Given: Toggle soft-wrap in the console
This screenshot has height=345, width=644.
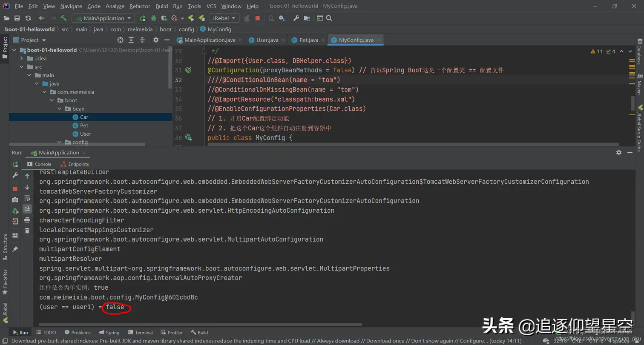Looking at the screenshot, I should pyautogui.click(x=27, y=198).
